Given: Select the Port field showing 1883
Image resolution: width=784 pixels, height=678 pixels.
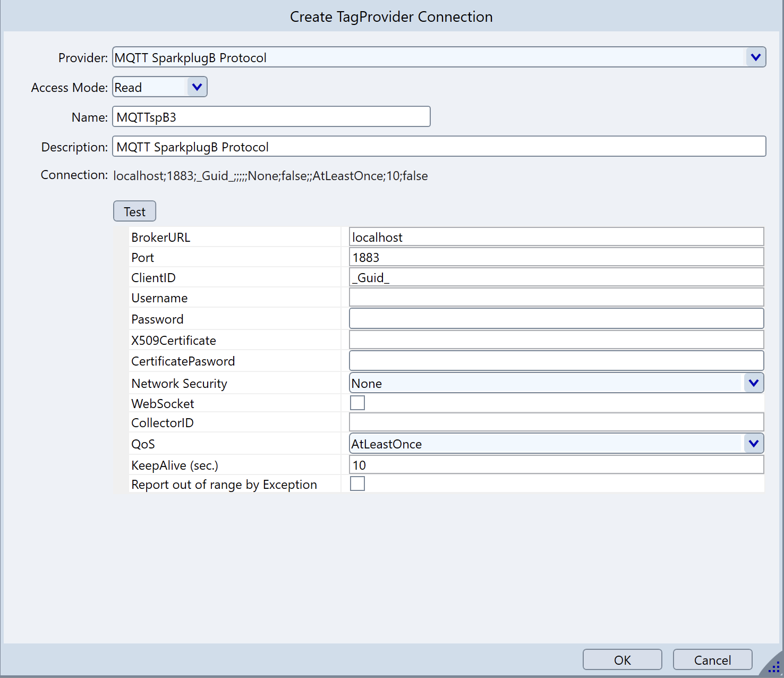Looking at the screenshot, I should [x=556, y=258].
